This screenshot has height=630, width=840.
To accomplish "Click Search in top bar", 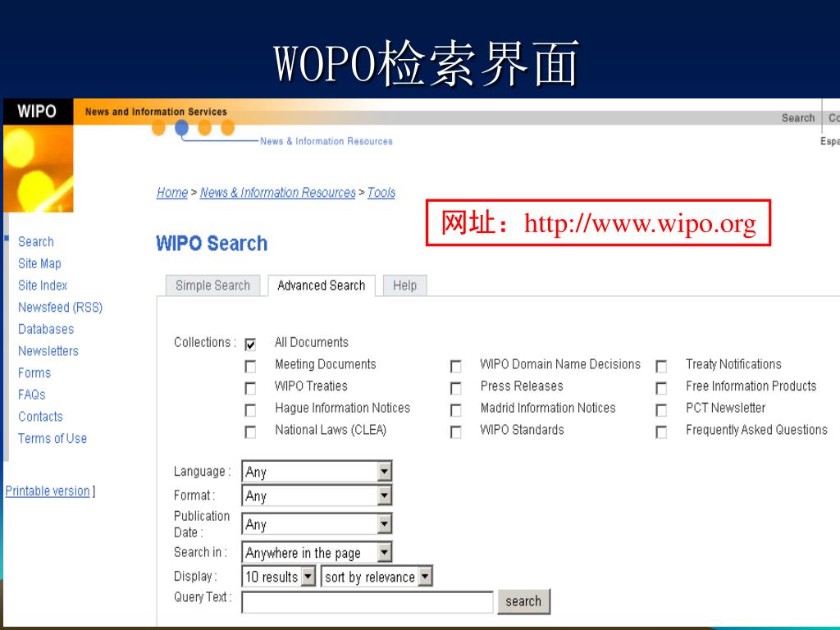I will click(797, 118).
